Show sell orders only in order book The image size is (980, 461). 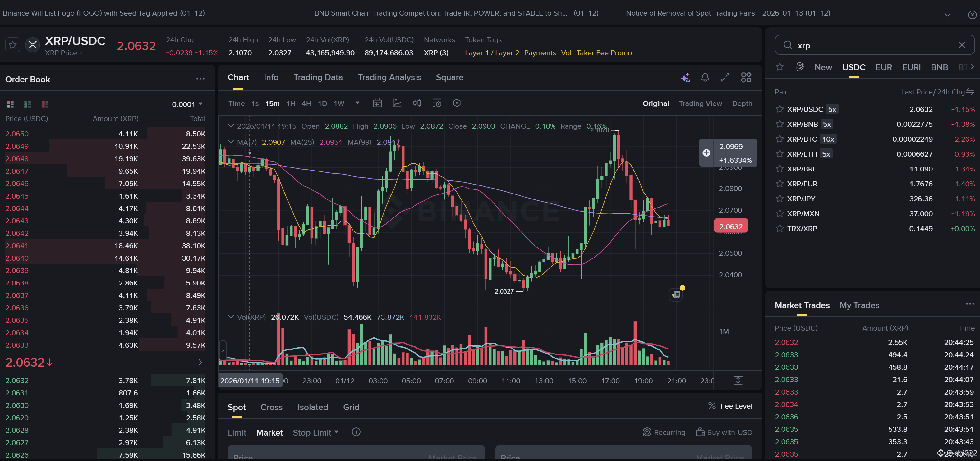pyautogui.click(x=45, y=104)
